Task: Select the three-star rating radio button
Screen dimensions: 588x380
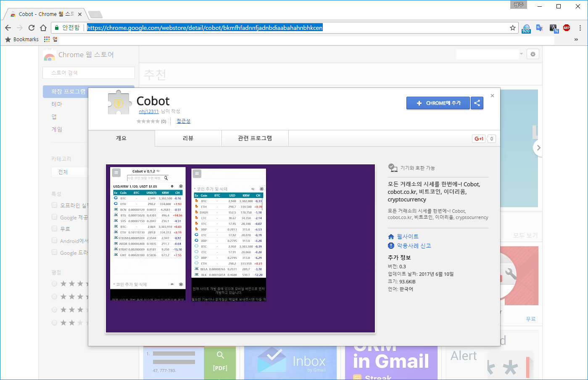Action: point(54,310)
